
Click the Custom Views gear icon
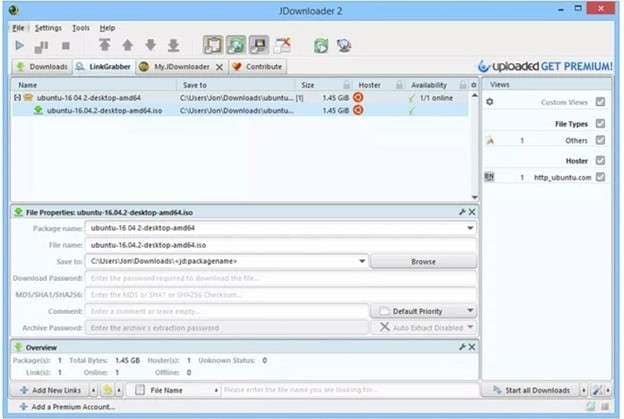coord(489,102)
